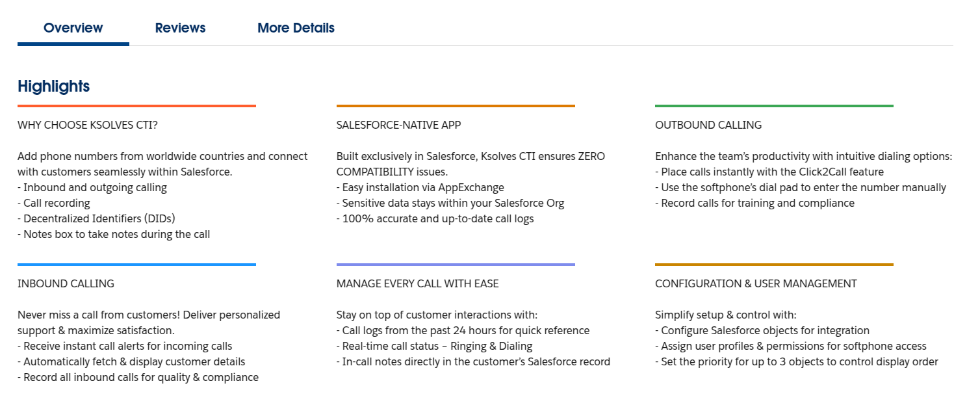
Task: Click the 'Assign user profiles & permissions' bullet
Action: 790,346
